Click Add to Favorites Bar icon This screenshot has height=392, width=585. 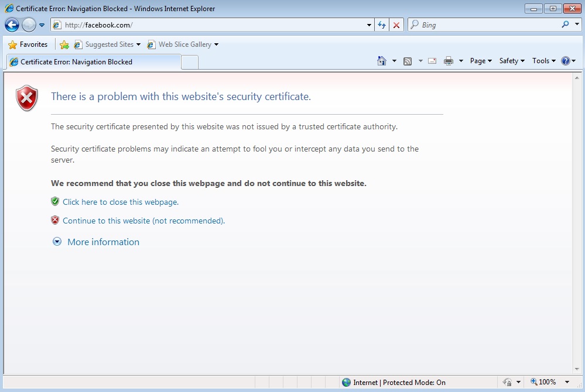click(x=64, y=44)
